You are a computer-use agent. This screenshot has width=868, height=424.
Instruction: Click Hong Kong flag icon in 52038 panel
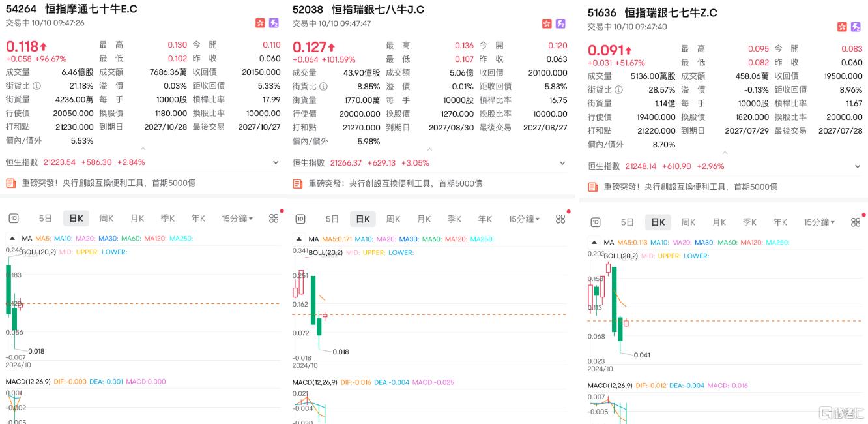coord(547,23)
